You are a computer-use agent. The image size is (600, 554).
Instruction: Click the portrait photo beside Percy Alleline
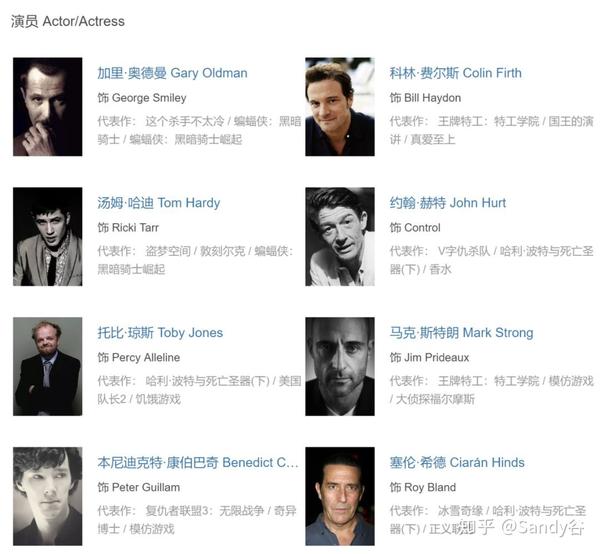pos(47,367)
